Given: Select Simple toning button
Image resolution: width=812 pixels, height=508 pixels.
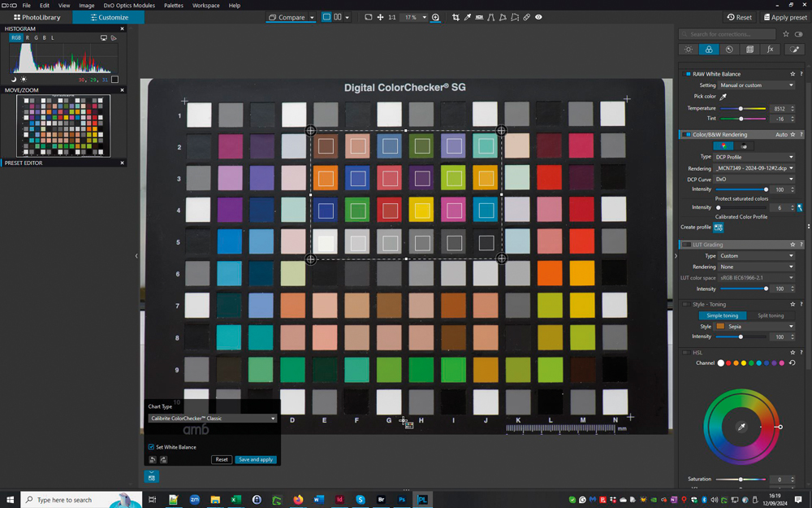Looking at the screenshot, I should point(723,315).
